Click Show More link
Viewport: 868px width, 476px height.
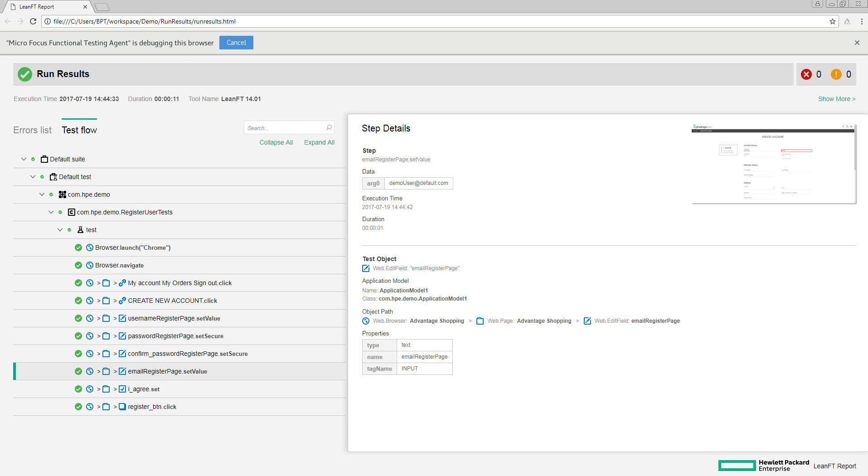(x=836, y=99)
